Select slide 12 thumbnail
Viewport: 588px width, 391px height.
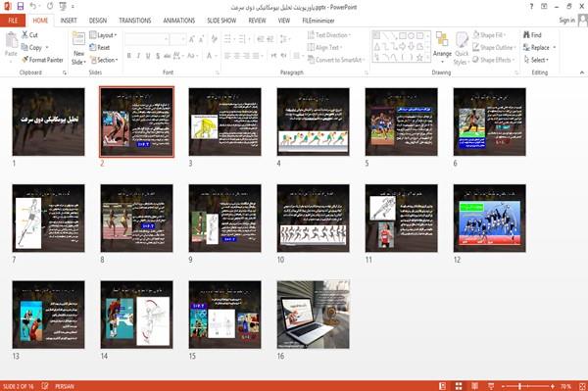489,218
